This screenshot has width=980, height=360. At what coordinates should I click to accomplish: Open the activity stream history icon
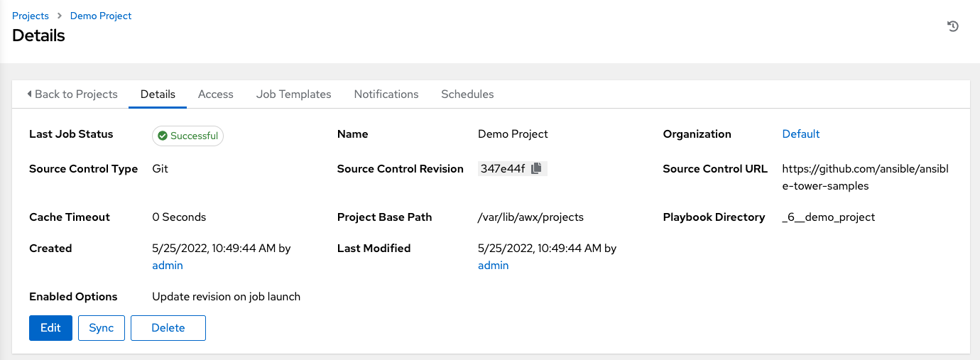(x=953, y=26)
